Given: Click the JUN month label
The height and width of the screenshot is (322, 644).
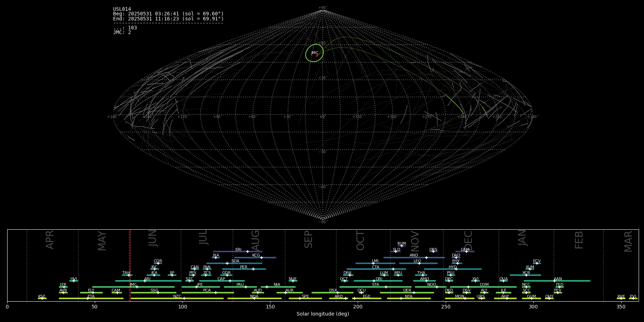Looking at the screenshot, I should coord(153,238).
